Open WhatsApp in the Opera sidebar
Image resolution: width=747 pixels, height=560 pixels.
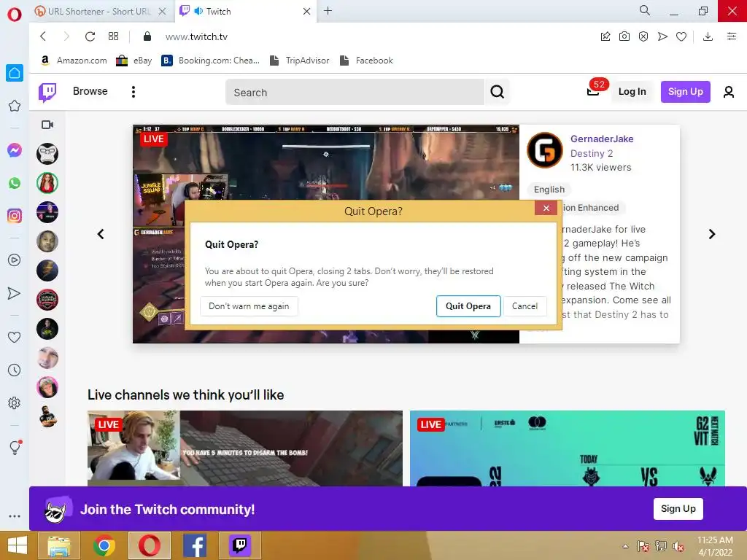(15, 183)
